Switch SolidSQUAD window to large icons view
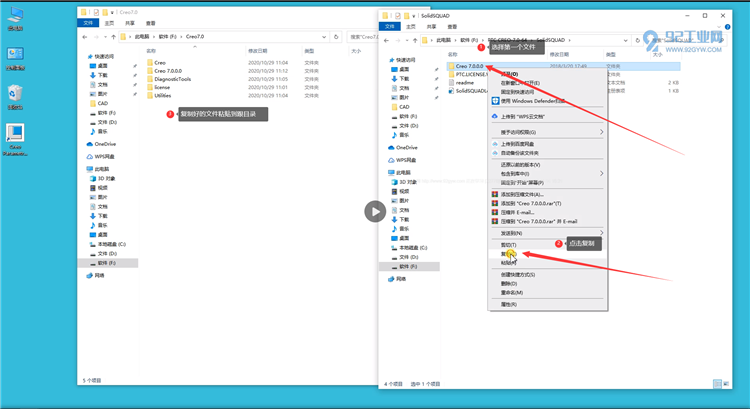The width and height of the screenshot is (750, 409). (x=726, y=384)
